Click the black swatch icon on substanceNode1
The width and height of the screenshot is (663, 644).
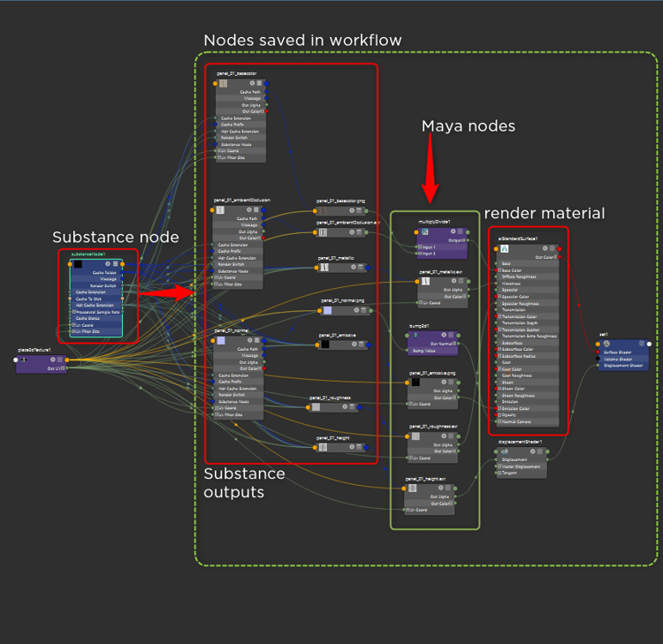(x=78, y=264)
